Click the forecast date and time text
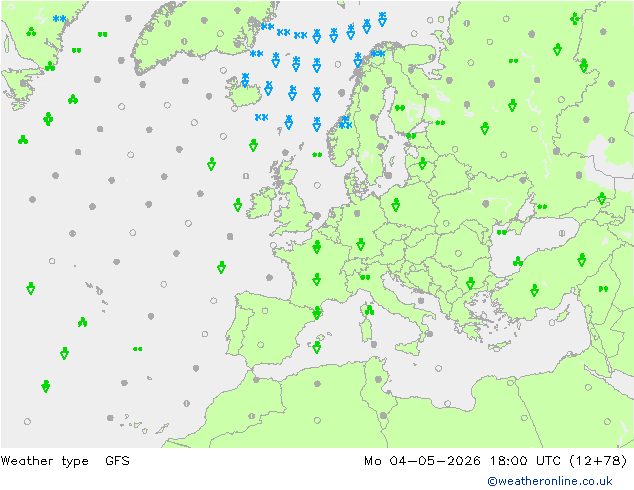The width and height of the screenshot is (634, 490). coord(496,461)
